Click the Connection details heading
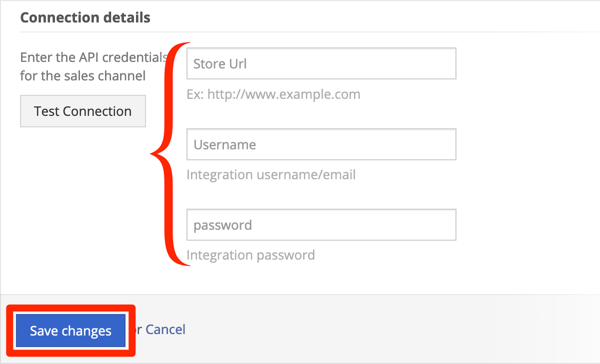 pos(85,17)
